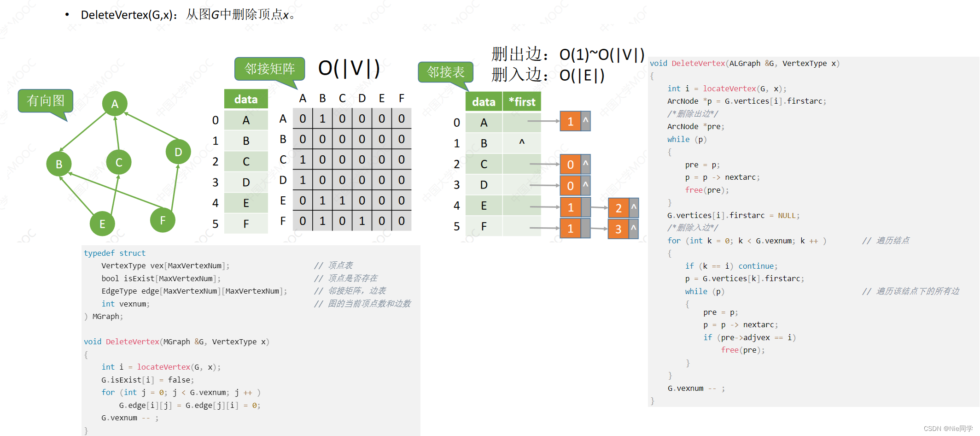The height and width of the screenshot is (436, 980).
Task: Click matrix cell row D column A
Action: coord(303,180)
